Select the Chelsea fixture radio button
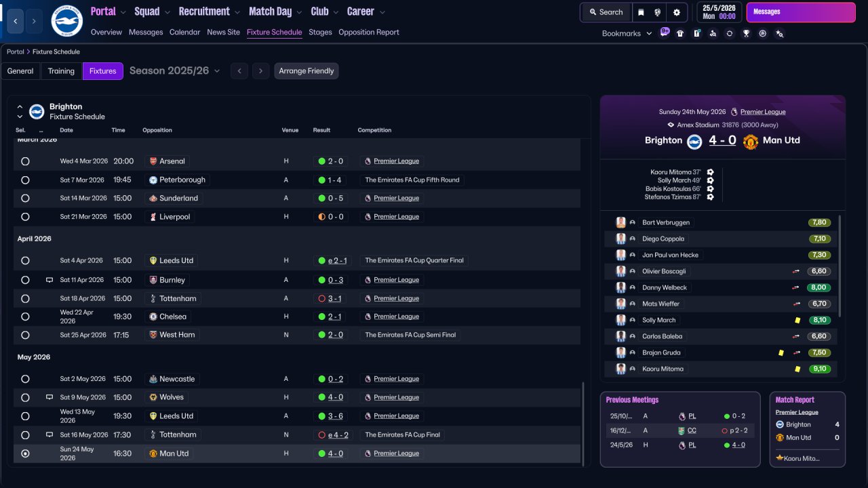Viewport: 868px width, 488px height. [x=25, y=317]
